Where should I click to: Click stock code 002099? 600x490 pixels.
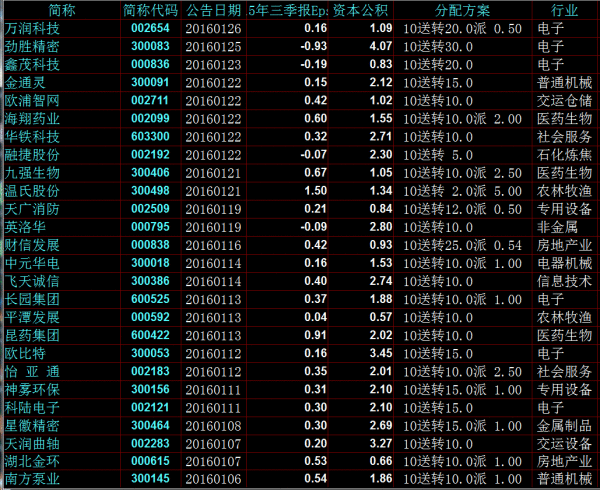click(150, 118)
